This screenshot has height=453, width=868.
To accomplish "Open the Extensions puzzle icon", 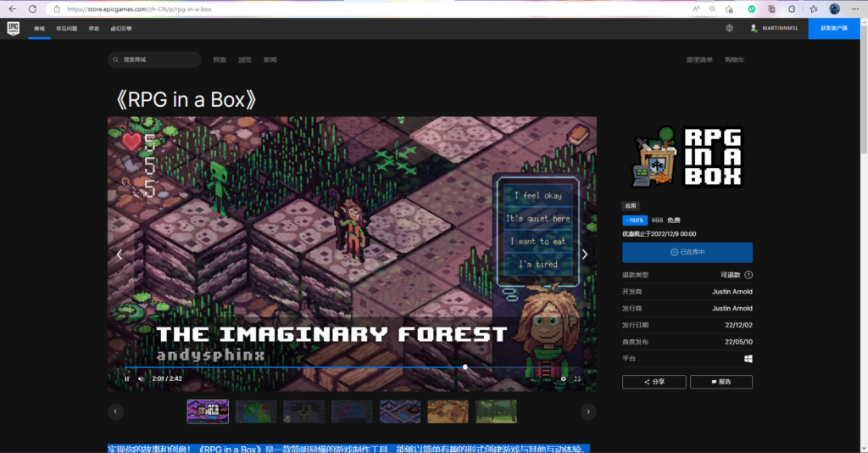I will tap(793, 8).
